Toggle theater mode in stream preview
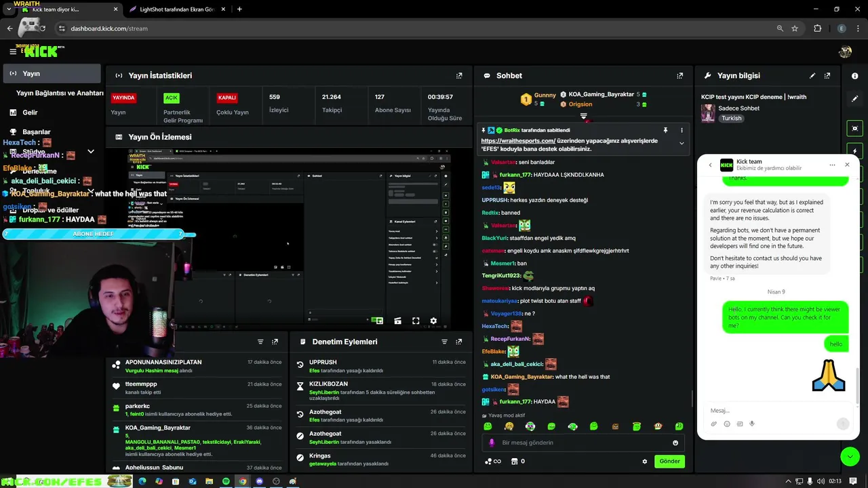 397,321
